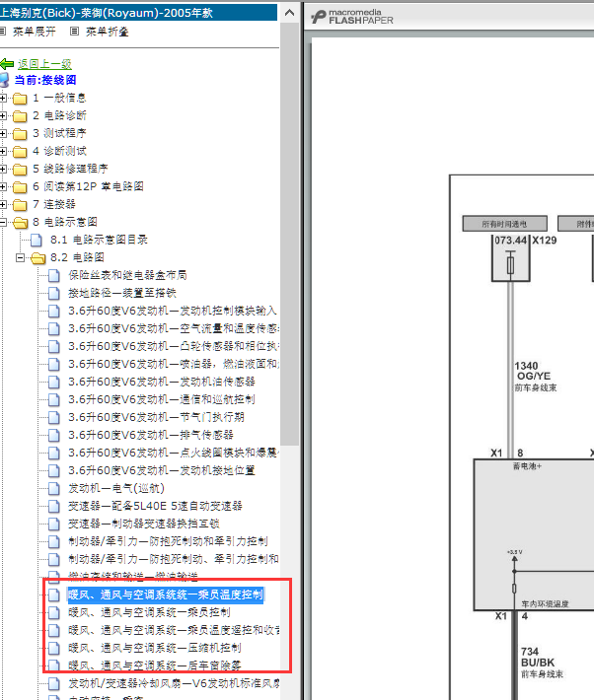Screen dimensions: 594x700
Task: Click document icon of 暖风、通风与空调系统—压缩机控制
Action: (54, 648)
